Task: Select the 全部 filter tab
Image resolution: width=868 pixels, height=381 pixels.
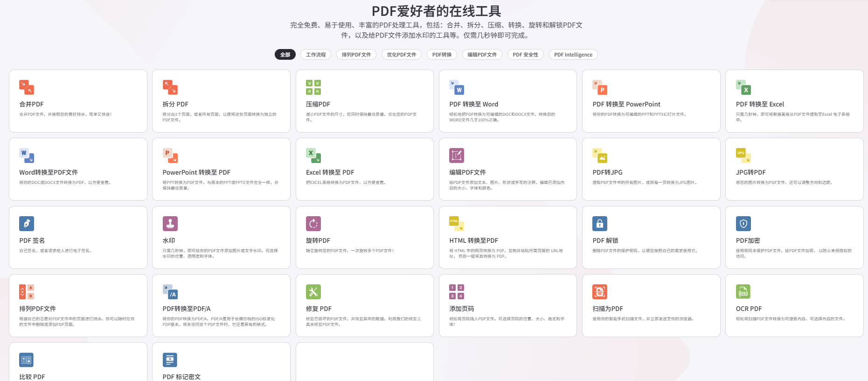Action: (285, 55)
